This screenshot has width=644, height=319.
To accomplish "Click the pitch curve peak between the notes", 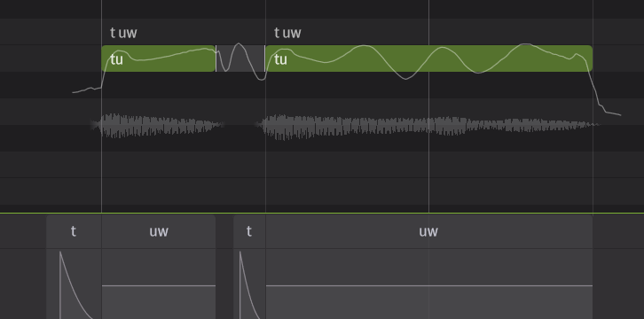I will pyautogui.click(x=239, y=44).
